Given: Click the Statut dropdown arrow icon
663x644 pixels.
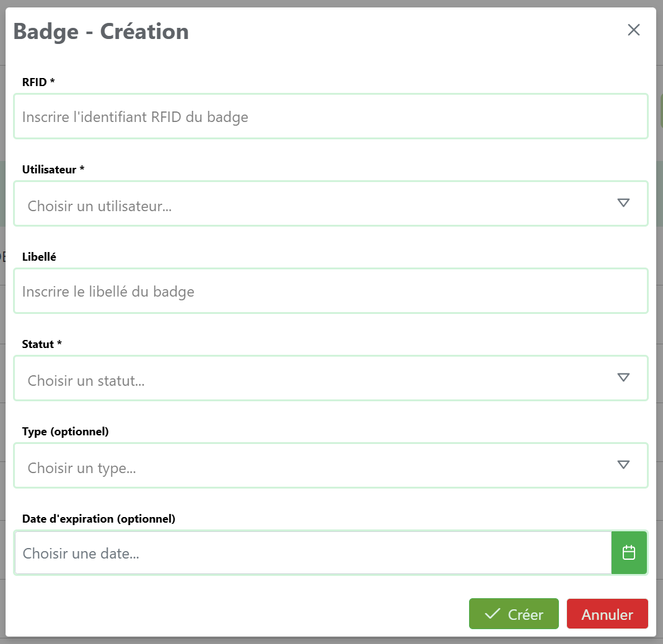Looking at the screenshot, I should (x=623, y=378).
